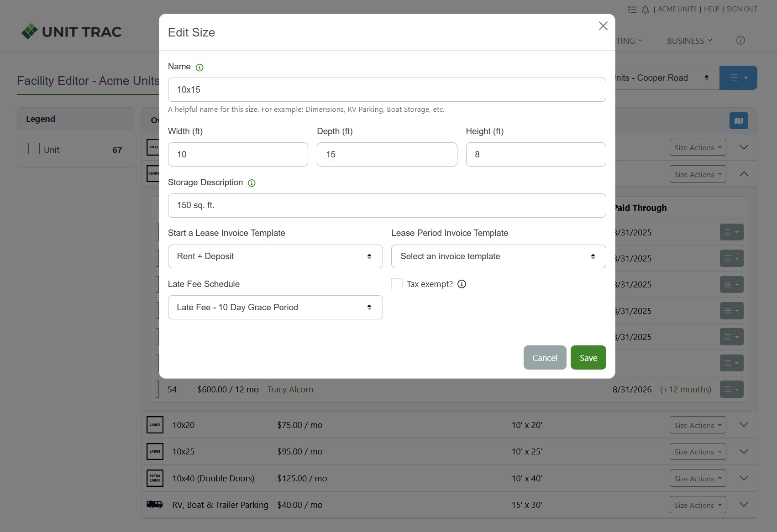Image resolution: width=777 pixels, height=532 pixels.
Task: Open the BUSINESS menu
Action: (689, 41)
